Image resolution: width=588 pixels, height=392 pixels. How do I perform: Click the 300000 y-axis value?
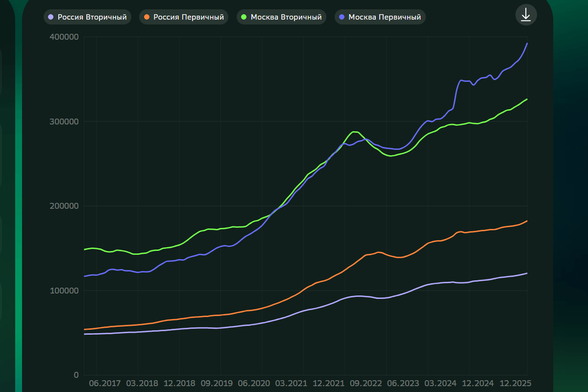point(64,122)
